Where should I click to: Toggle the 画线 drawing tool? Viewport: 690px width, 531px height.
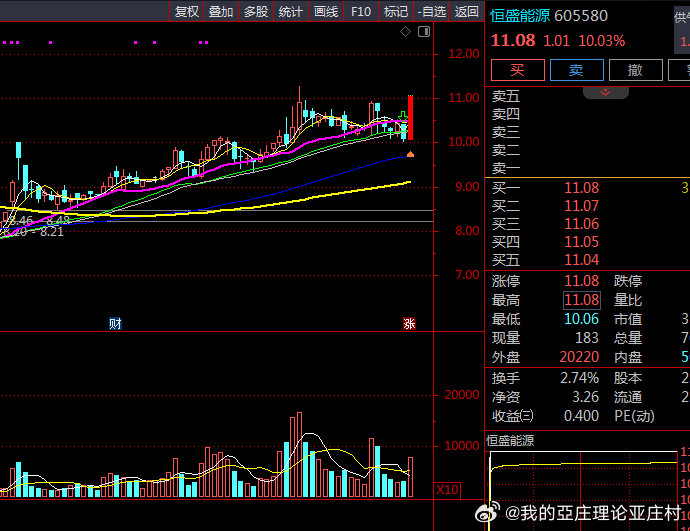pos(326,12)
